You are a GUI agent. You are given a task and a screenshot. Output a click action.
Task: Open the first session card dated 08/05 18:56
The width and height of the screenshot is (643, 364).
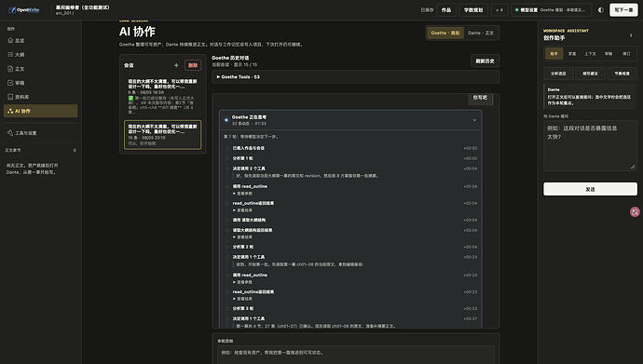(x=163, y=96)
